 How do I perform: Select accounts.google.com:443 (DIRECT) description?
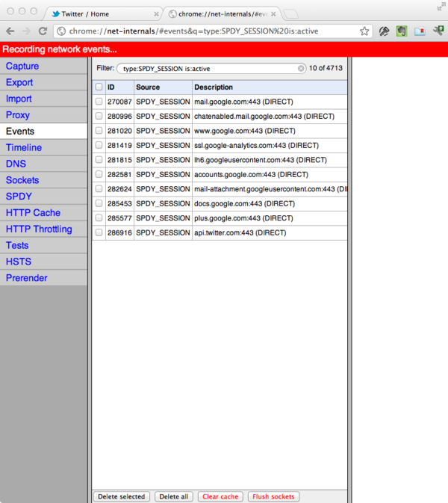pos(251,174)
